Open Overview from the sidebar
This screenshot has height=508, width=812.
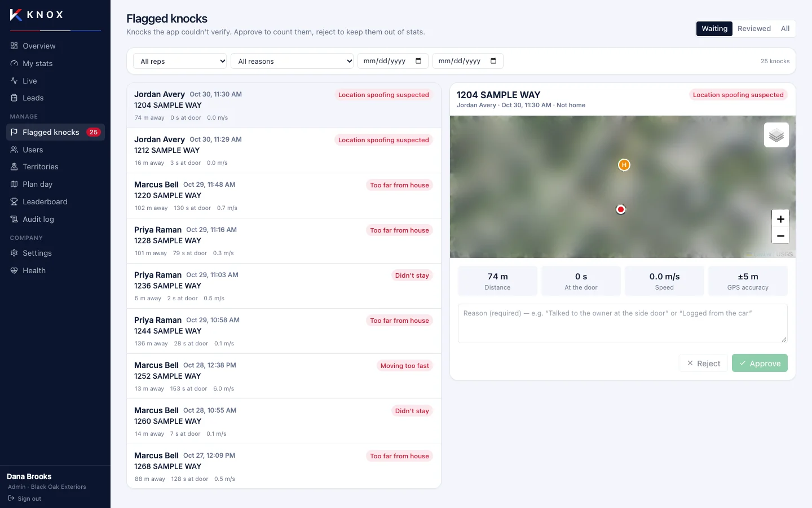(55, 46)
